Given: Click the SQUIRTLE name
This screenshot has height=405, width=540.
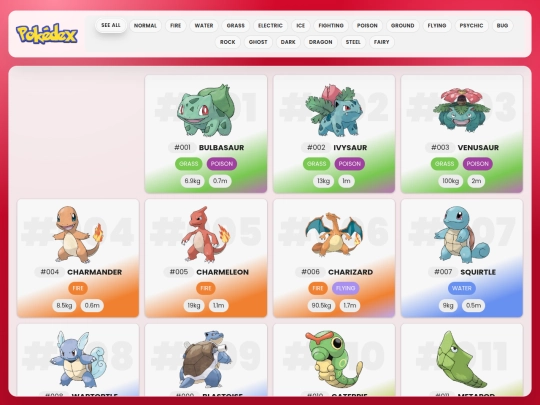Looking at the screenshot, I should coord(478,272).
